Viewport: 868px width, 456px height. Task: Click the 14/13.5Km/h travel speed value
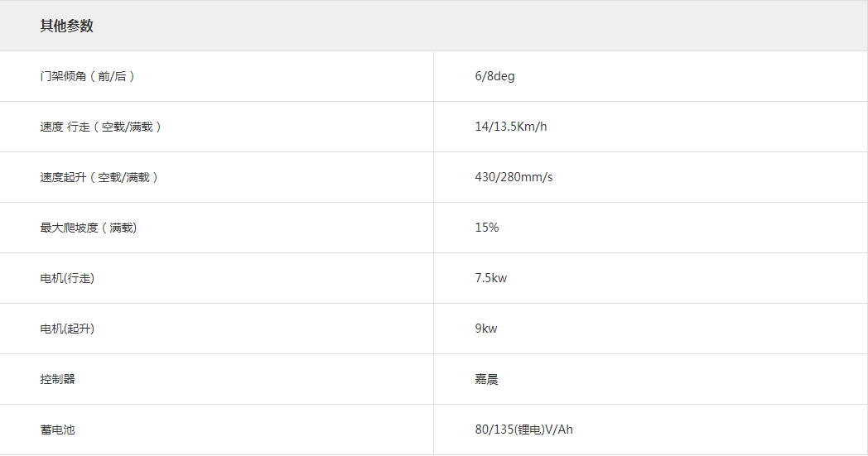pyautogui.click(x=510, y=127)
